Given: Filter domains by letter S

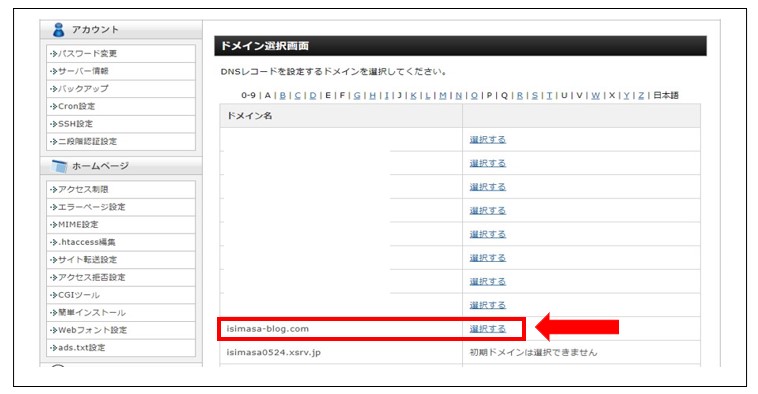Looking at the screenshot, I should coord(535,95).
